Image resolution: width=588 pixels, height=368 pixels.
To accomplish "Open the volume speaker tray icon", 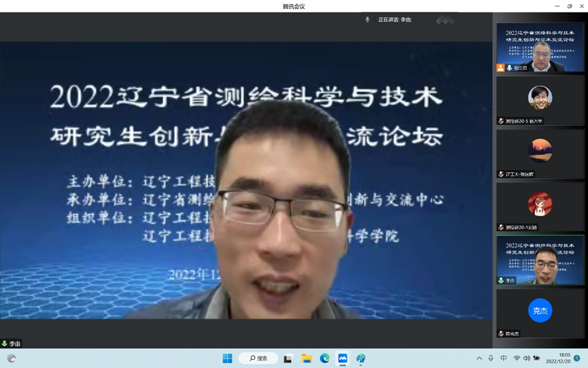I will pos(527,358).
